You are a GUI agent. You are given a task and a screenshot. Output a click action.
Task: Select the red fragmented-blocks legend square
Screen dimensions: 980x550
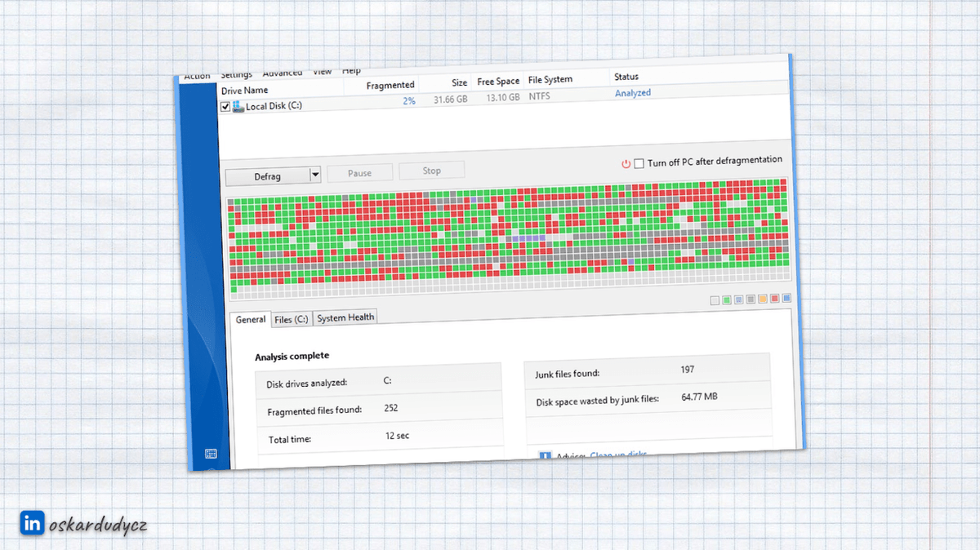(774, 299)
